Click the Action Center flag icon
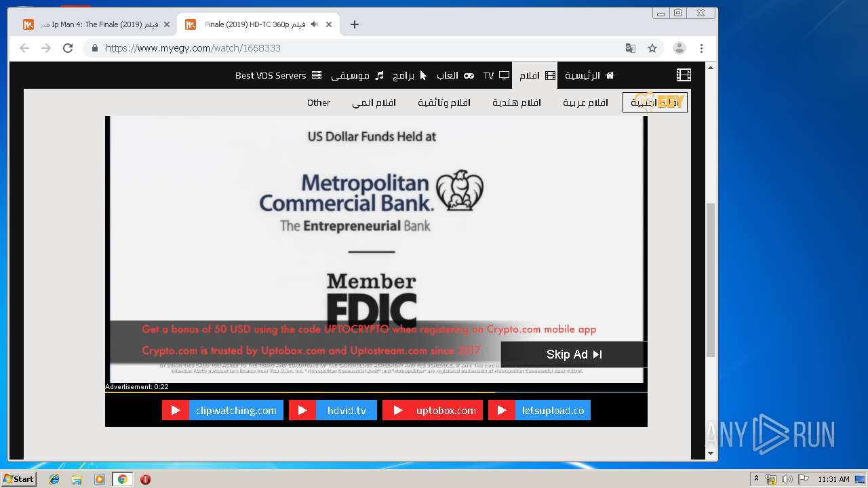Image resolution: width=868 pixels, height=488 pixels. tap(804, 479)
